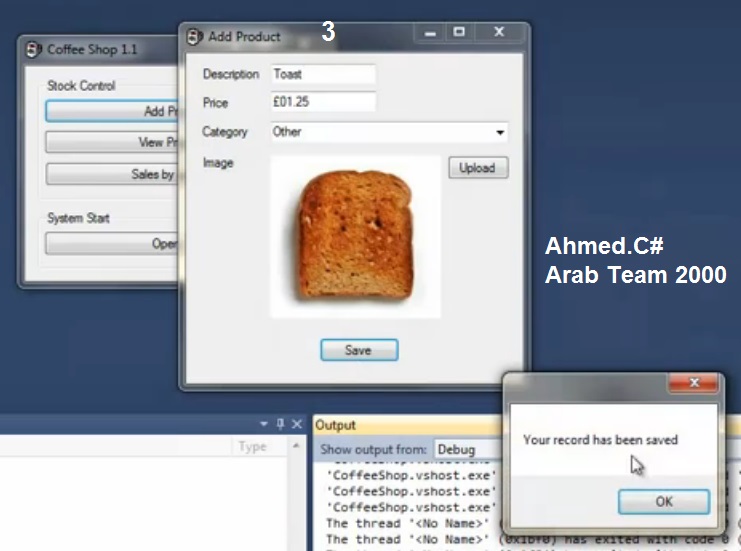Image resolution: width=741 pixels, height=551 pixels.
Task: Open the Show output from Debug dropdown
Action: [468, 449]
